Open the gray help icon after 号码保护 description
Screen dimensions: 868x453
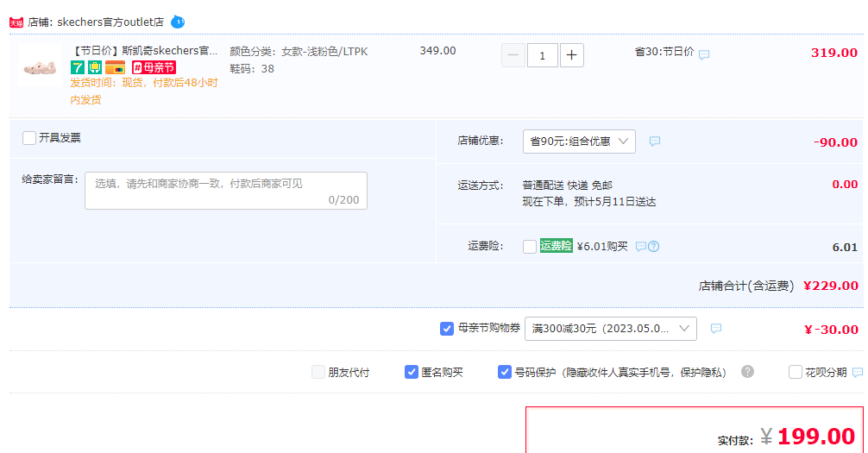tap(747, 372)
